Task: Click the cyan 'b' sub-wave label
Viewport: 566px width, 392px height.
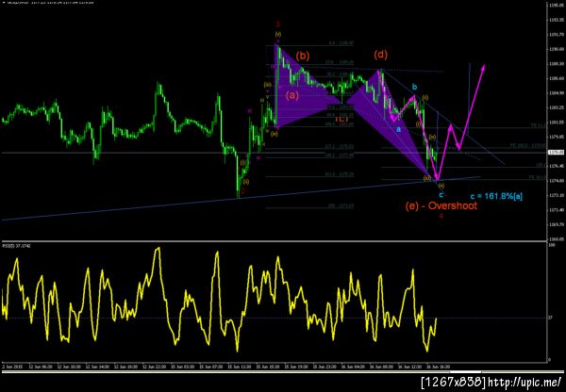Action: [x=415, y=87]
